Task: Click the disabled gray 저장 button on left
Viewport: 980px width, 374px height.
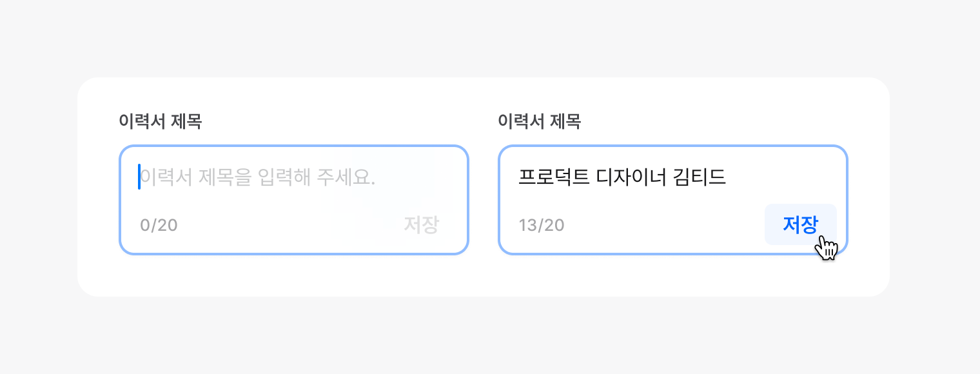Action: point(421,224)
